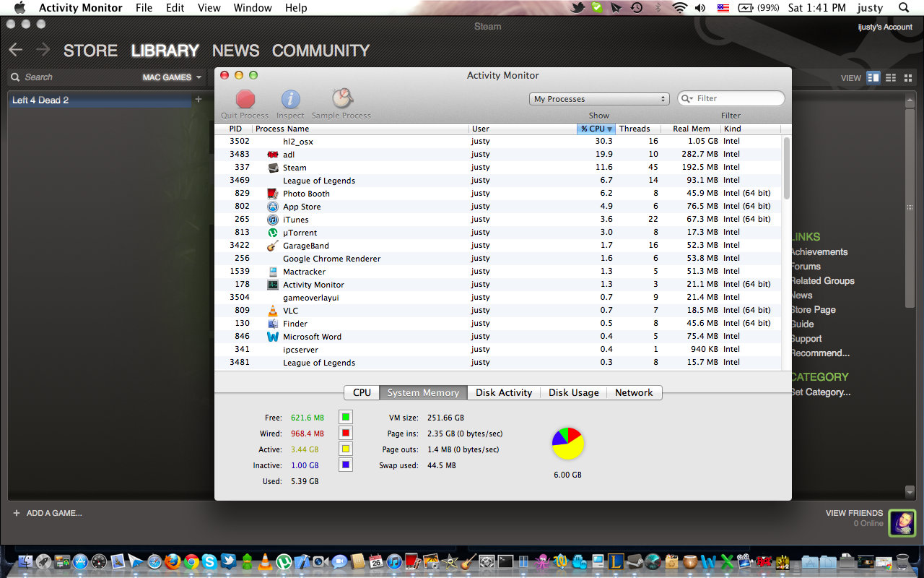Select the Photo Booth process icon

pos(273,194)
